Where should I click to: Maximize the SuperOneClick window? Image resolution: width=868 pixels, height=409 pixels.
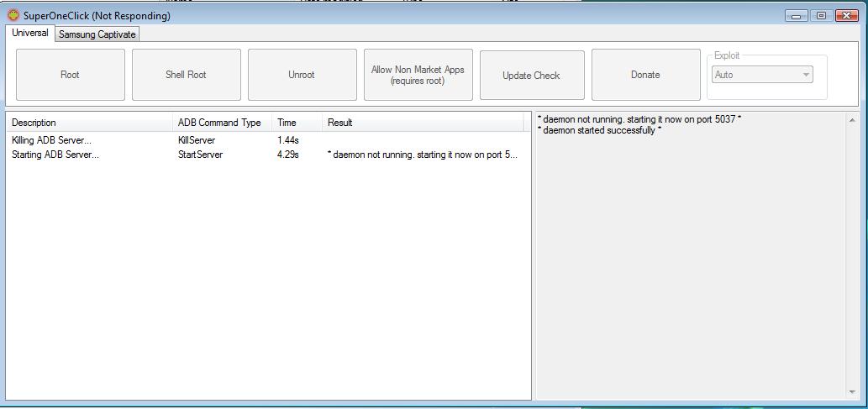click(822, 16)
